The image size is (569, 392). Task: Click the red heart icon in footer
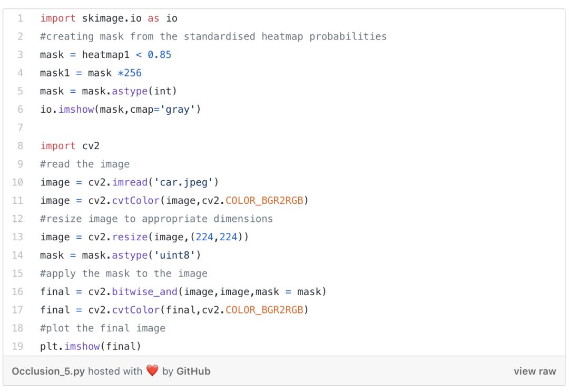pos(152,371)
